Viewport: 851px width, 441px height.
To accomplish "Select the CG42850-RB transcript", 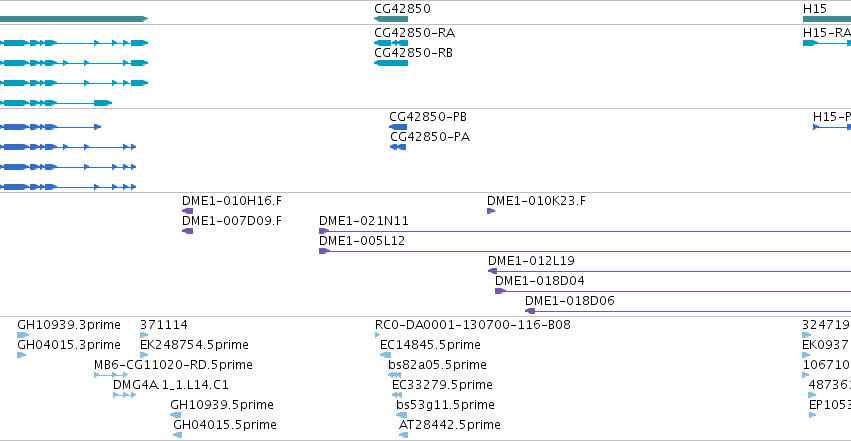I will pos(391,63).
